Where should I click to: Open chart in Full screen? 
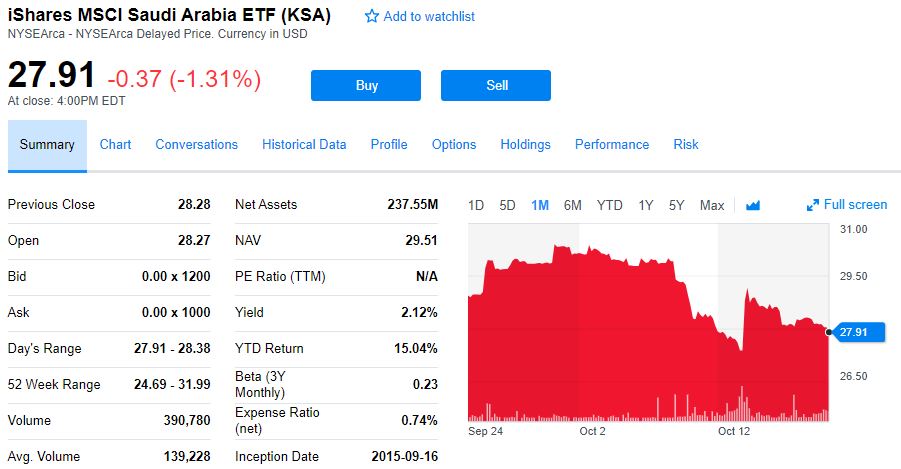pos(847,205)
